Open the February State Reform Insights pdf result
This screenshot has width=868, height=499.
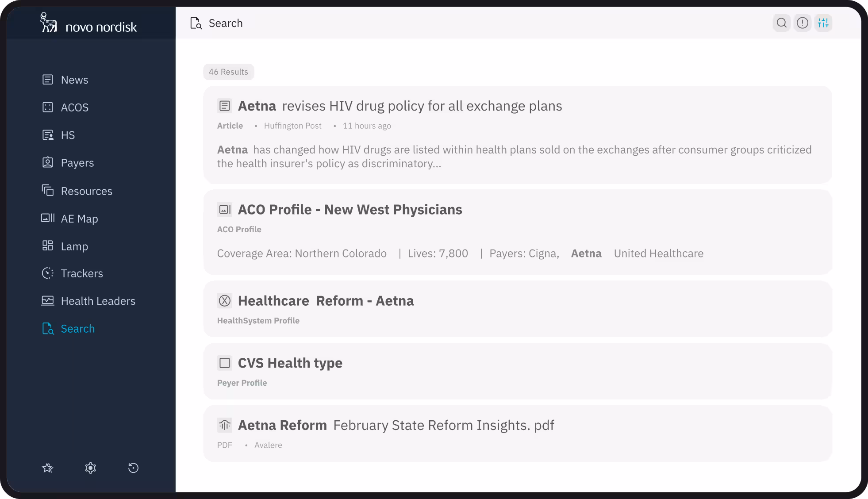click(443, 425)
